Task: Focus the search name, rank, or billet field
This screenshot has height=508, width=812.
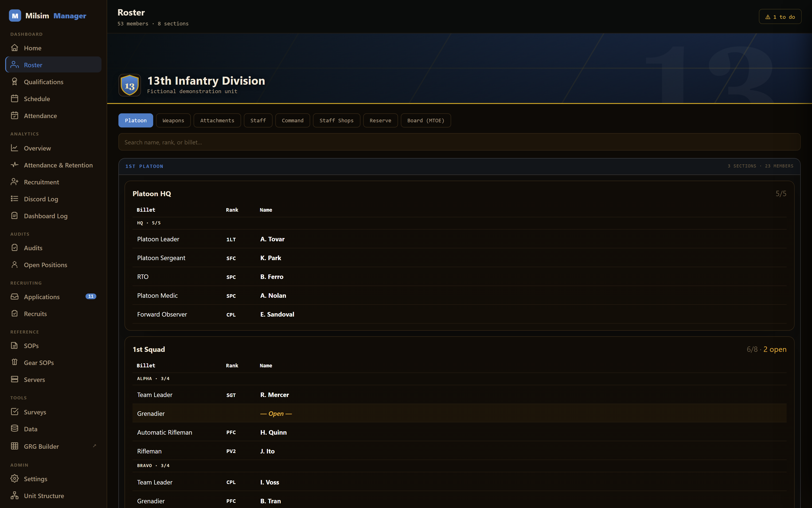Action: tap(459, 142)
